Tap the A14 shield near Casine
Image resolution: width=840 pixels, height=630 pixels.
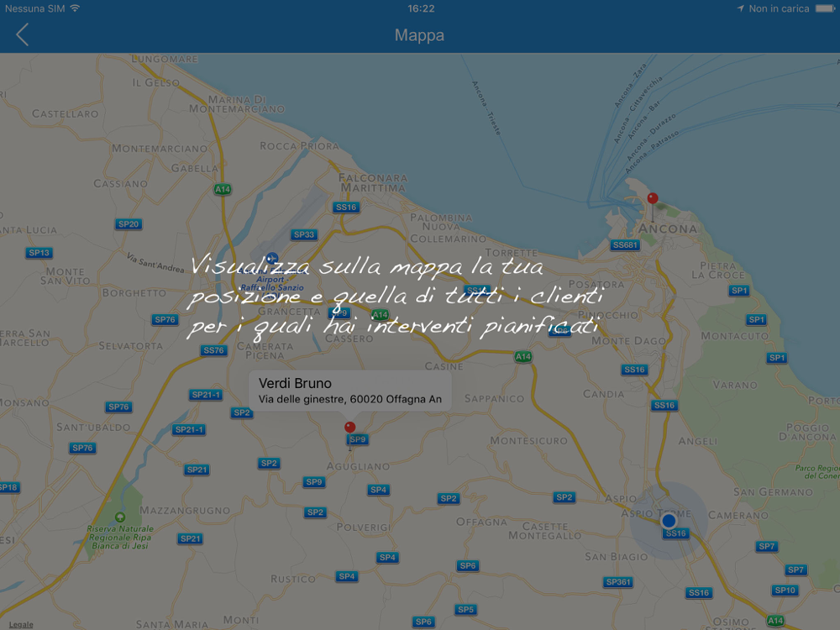(522, 356)
